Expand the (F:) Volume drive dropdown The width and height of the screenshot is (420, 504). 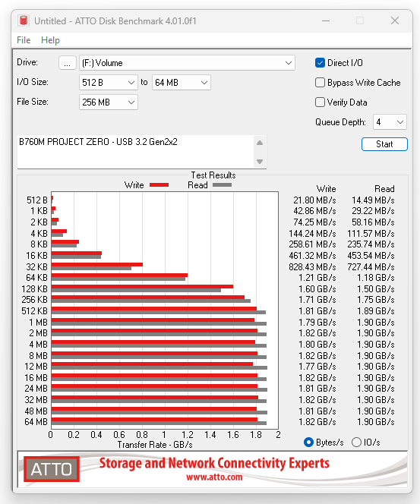click(x=187, y=63)
